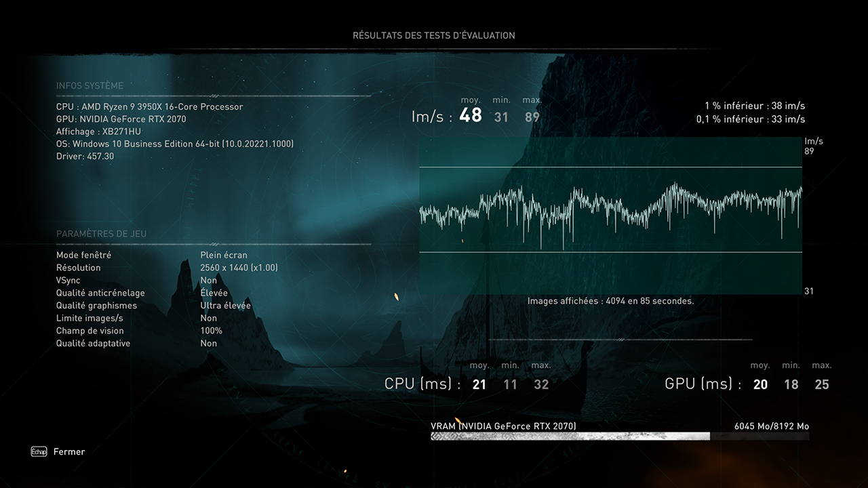Click the VRAM usage bar

coord(619,436)
